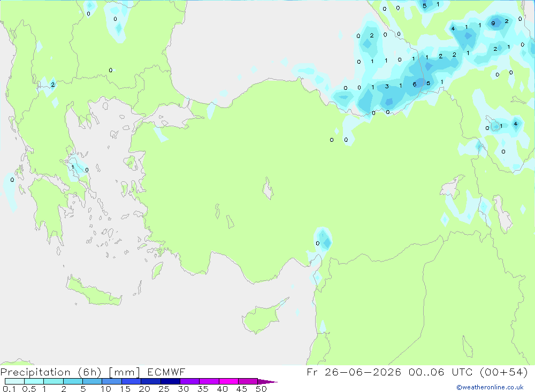
Task: Click the above-50 mm legend arrow tip
Action: [267, 382]
